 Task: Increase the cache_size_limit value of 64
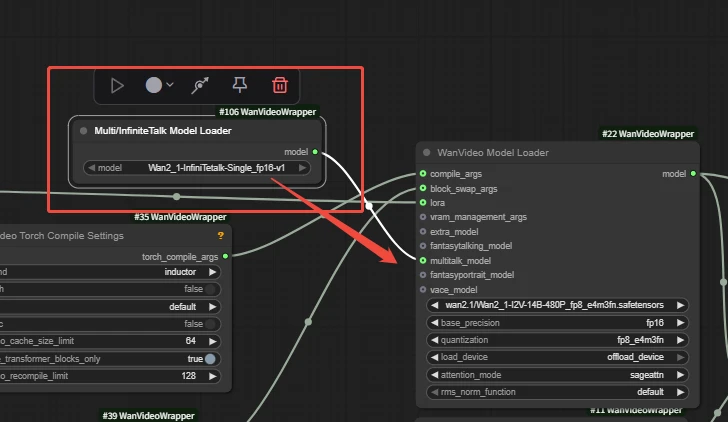pyautogui.click(x=212, y=341)
